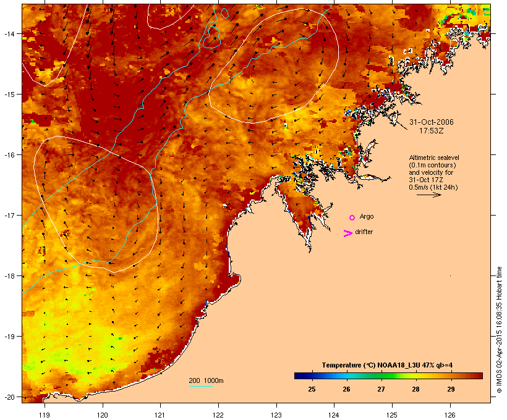
Task: Click the 'drifter' legend label
Action: [364, 232]
